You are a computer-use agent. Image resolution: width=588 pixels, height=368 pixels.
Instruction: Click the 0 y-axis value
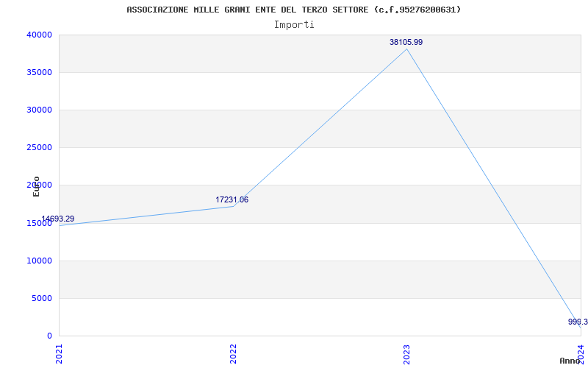49,336
